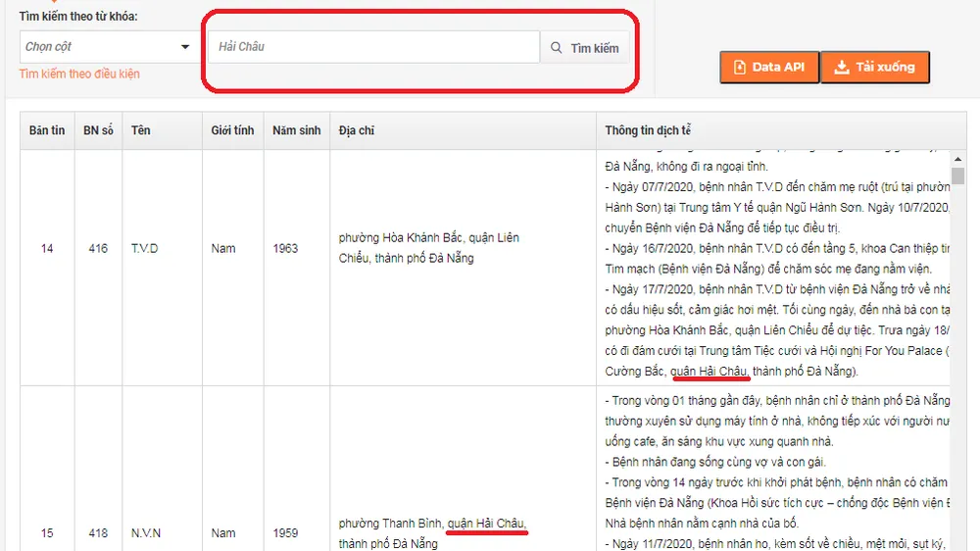Click the 'Địa chỉ' column header
This screenshot has width=980, height=551.
(463, 130)
